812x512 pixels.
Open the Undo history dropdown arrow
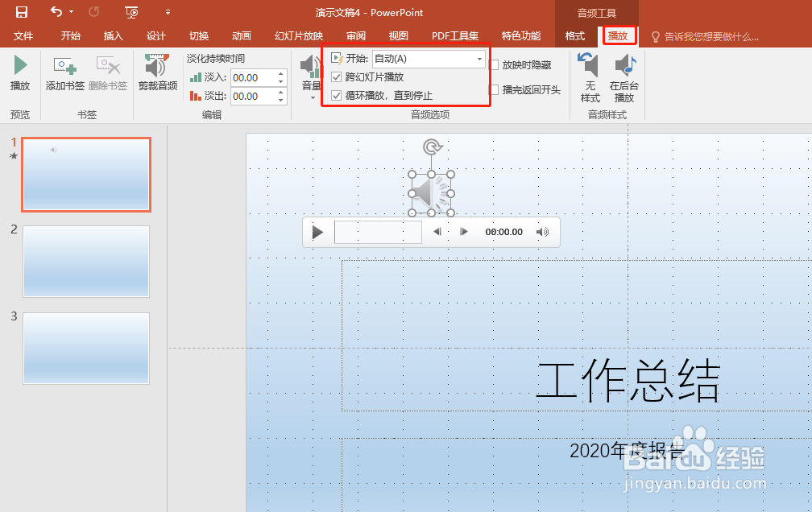point(72,12)
